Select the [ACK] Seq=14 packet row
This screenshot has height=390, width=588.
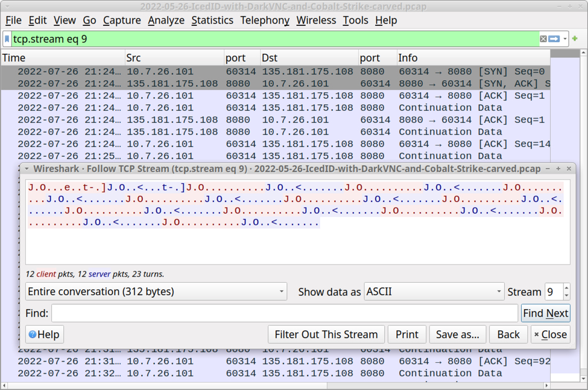(276, 144)
